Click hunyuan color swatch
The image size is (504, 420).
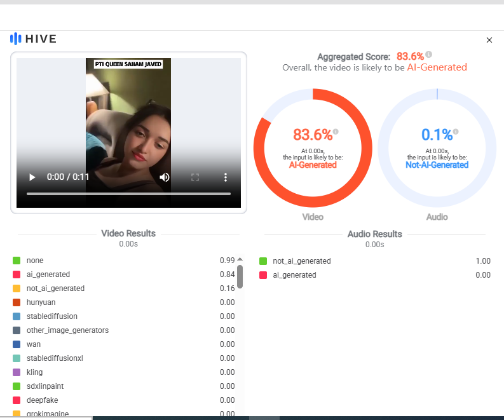click(17, 302)
